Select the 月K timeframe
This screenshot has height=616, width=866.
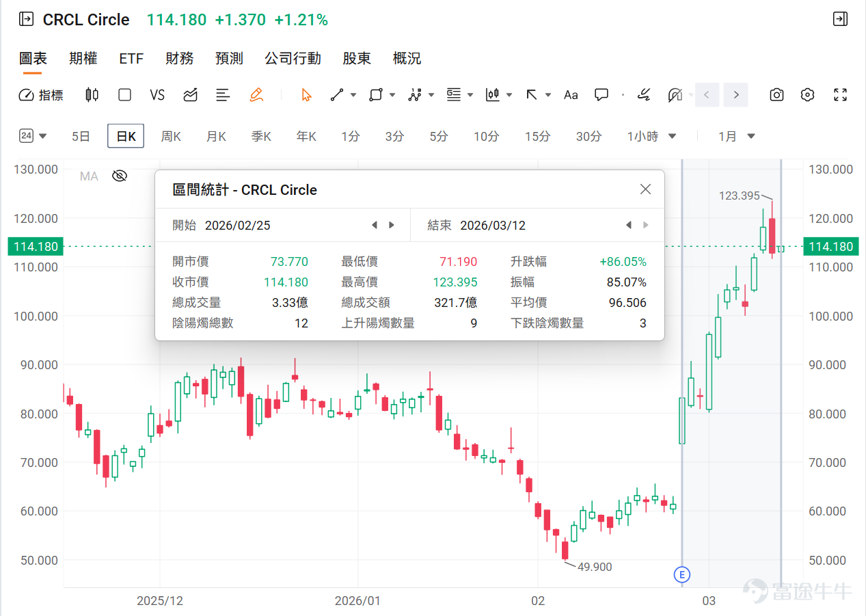pos(216,137)
